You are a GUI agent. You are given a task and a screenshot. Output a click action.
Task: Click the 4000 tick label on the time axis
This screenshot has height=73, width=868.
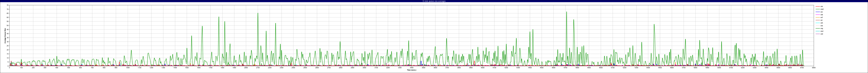(482, 68)
